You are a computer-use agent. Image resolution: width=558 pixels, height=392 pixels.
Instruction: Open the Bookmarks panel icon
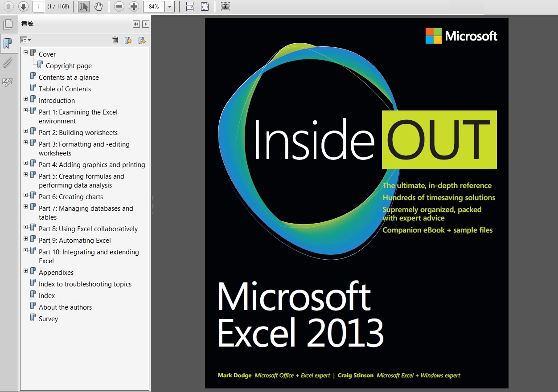coord(8,43)
